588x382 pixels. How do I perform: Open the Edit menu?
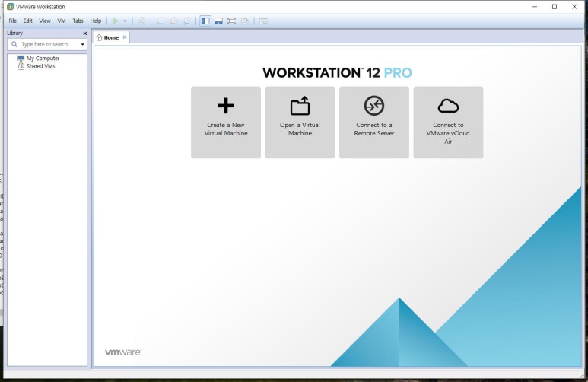tap(27, 21)
